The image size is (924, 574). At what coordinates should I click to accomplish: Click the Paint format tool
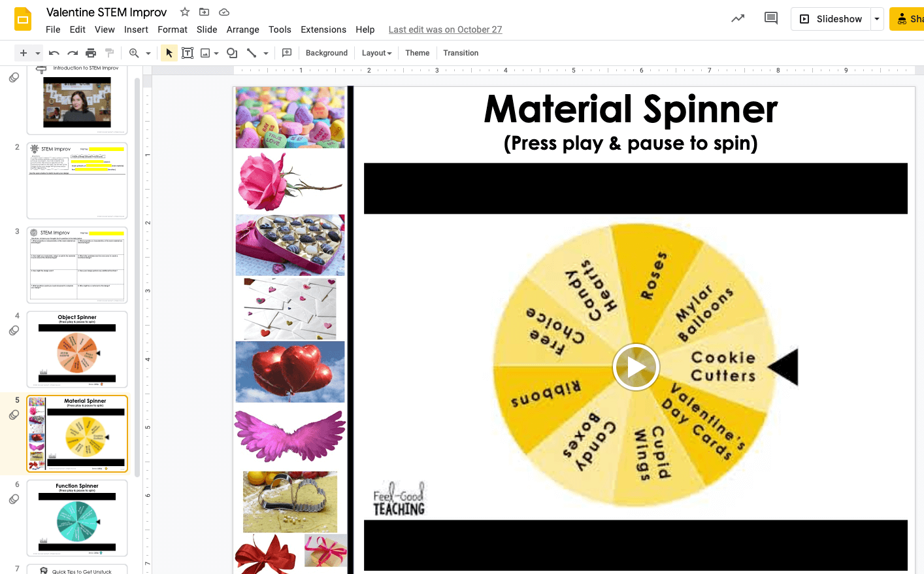click(109, 52)
